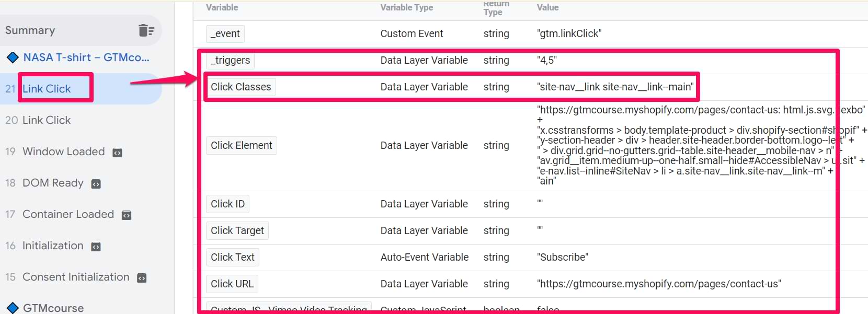Click the Variable Type column header
Viewport: 868px width, 314px height.
coord(406,7)
